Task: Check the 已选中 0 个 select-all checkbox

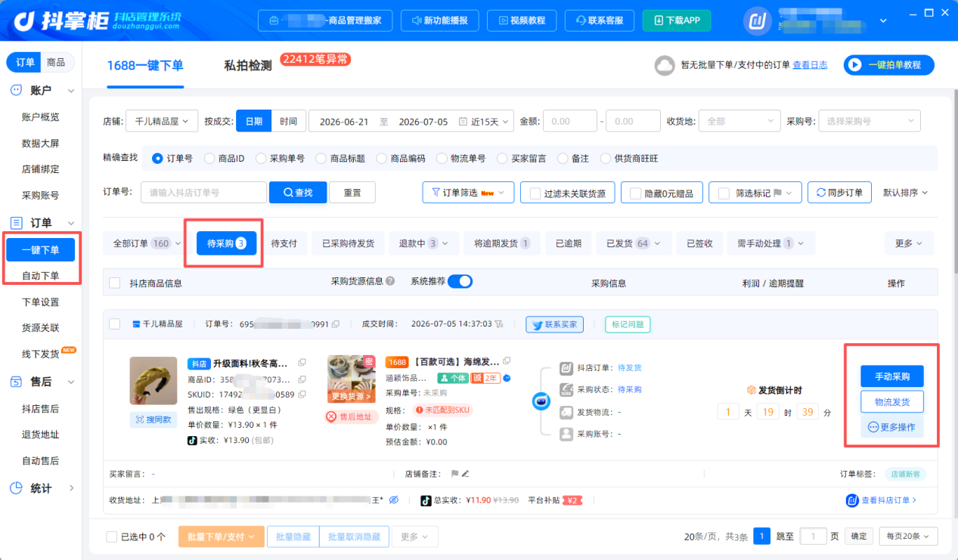Action: tap(112, 537)
